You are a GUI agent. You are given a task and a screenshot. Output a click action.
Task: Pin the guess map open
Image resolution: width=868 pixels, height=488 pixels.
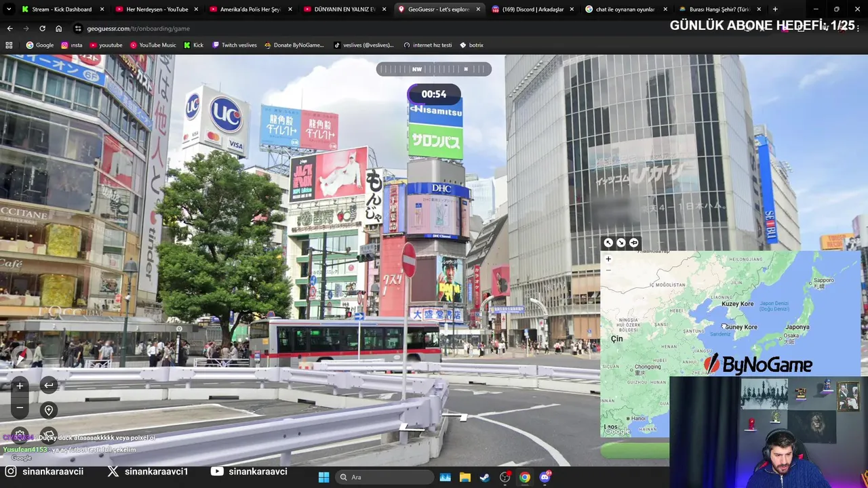[x=633, y=243]
